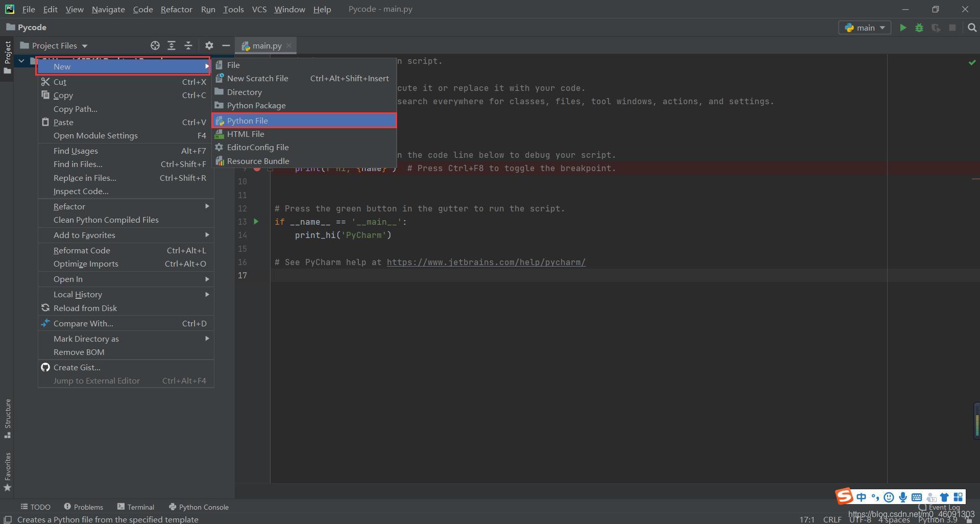This screenshot has width=980, height=524.
Task: Choose New Scratch File entry
Action: click(x=304, y=78)
